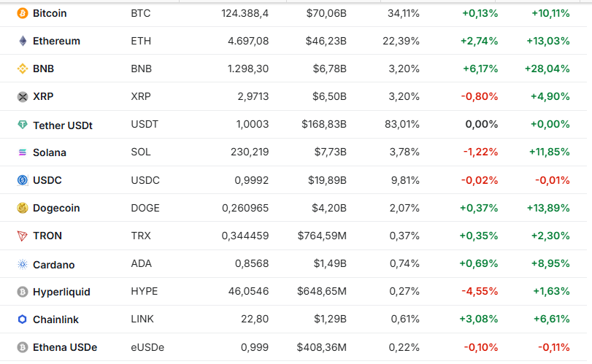Click the XRP logo icon
The image size is (592, 364).
pos(22,96)
